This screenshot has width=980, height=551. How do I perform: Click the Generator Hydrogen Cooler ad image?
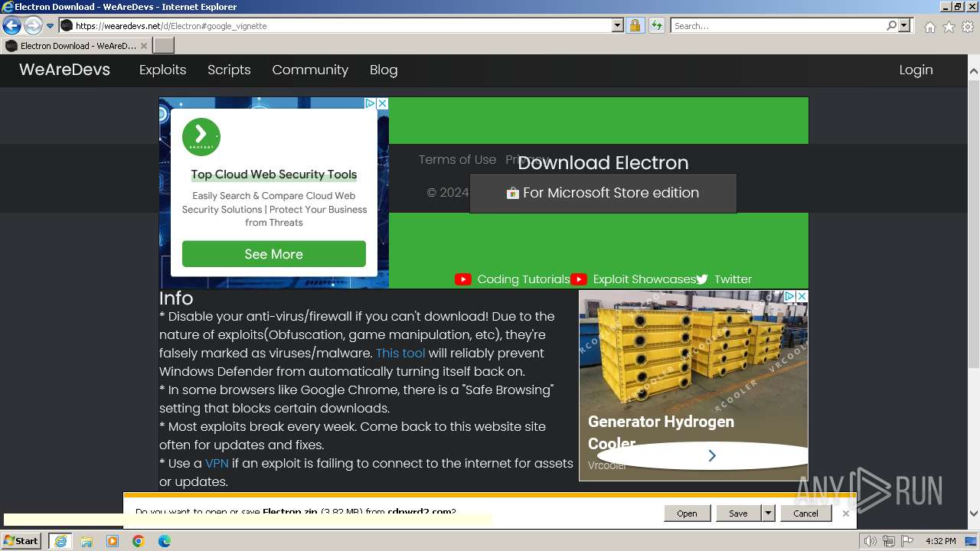pos(694,350)
